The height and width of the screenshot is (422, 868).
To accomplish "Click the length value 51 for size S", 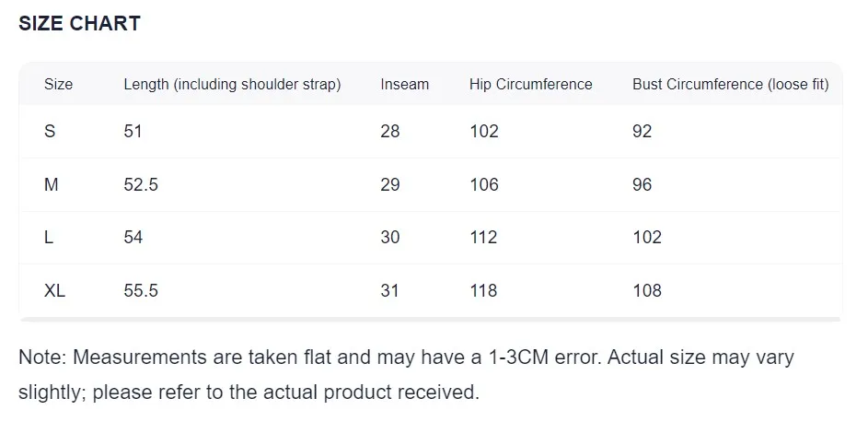I will (x=133, y=132).
